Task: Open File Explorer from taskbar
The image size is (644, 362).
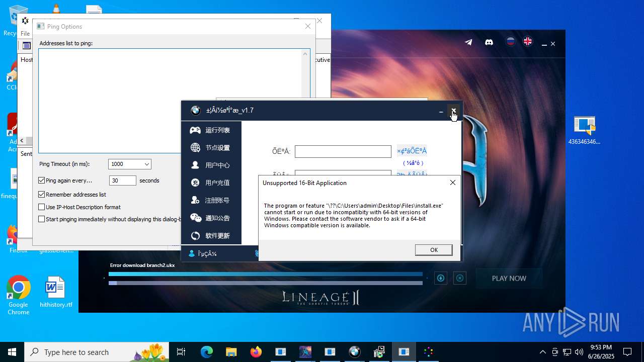Action: [231, 352]
